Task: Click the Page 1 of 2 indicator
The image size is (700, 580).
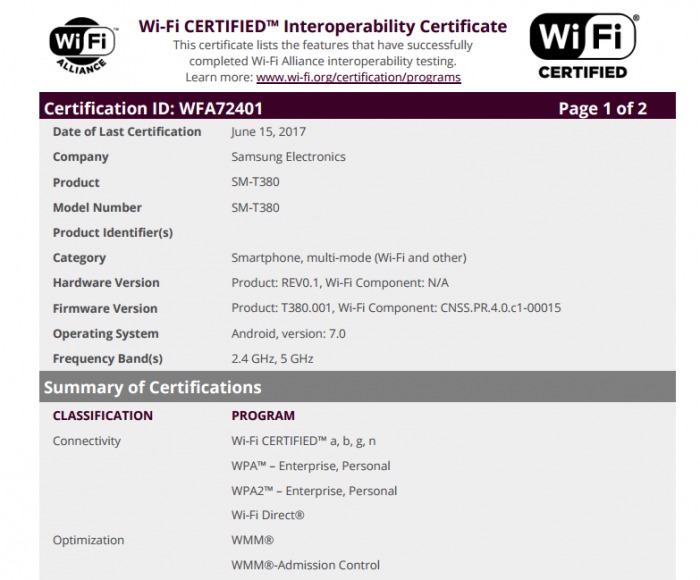Action: pyautogui.click(x=602, y=108)
